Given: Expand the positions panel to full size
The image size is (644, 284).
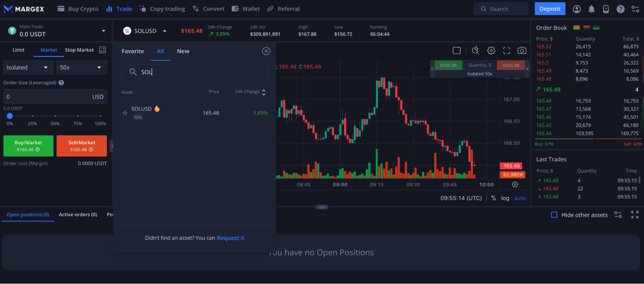Looking at the screenshot, I should pyautogui.click(x=635, y=215).
